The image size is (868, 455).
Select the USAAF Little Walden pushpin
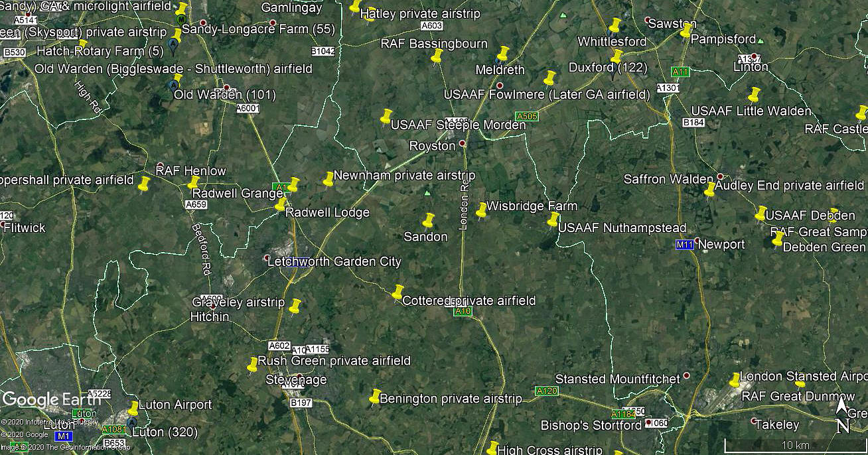click(x=754, y=96)
